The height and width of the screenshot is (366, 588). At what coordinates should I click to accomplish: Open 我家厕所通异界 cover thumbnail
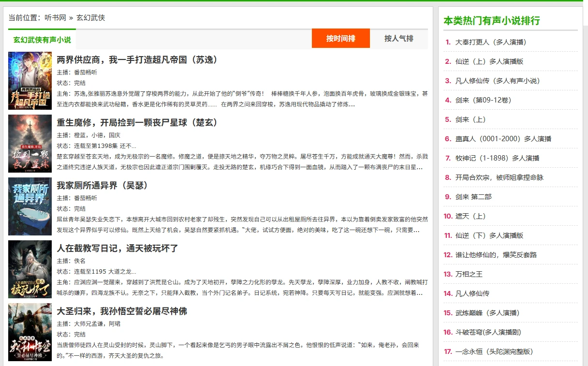point(30,206)
